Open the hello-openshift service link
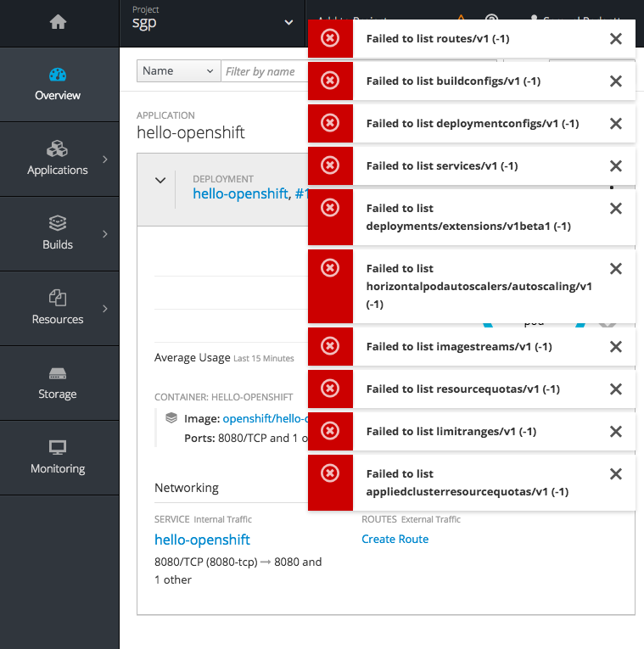The height and width of the screenshot is (649, 644). (x=202, y=540)
